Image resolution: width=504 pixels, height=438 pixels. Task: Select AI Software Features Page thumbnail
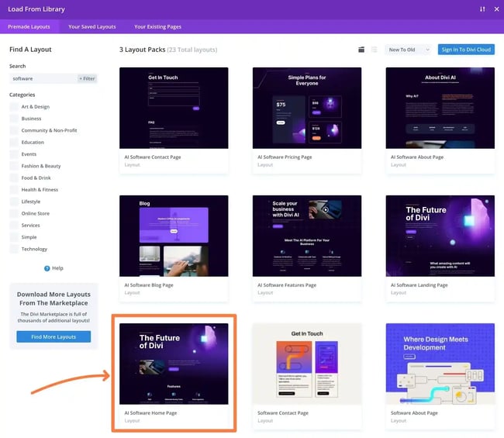(x=307, y=236)
